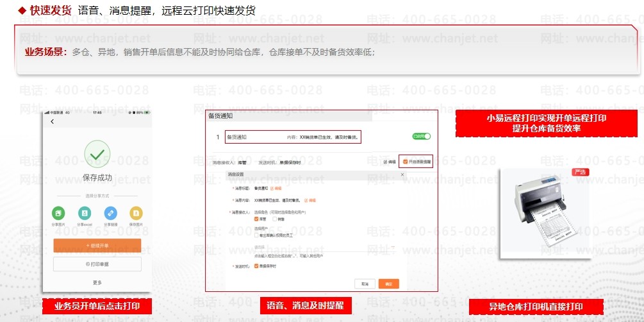Tap the 保存图片 save icon

pos(136,213)
